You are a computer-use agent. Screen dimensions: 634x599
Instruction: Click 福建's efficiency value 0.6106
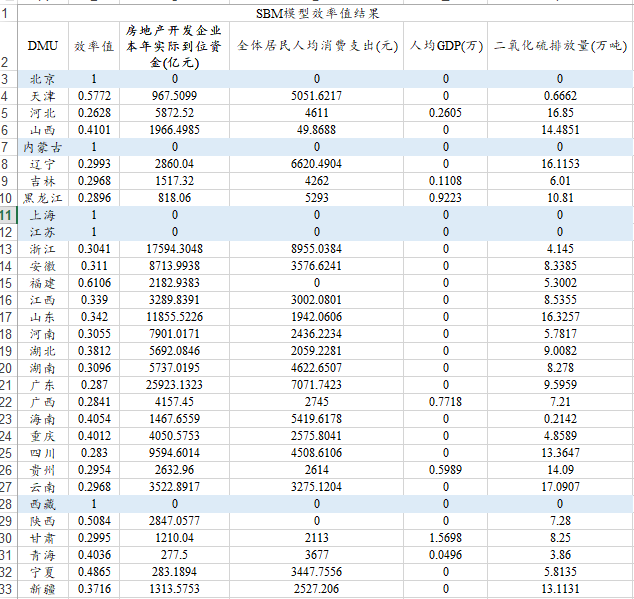tap(94, 283)
